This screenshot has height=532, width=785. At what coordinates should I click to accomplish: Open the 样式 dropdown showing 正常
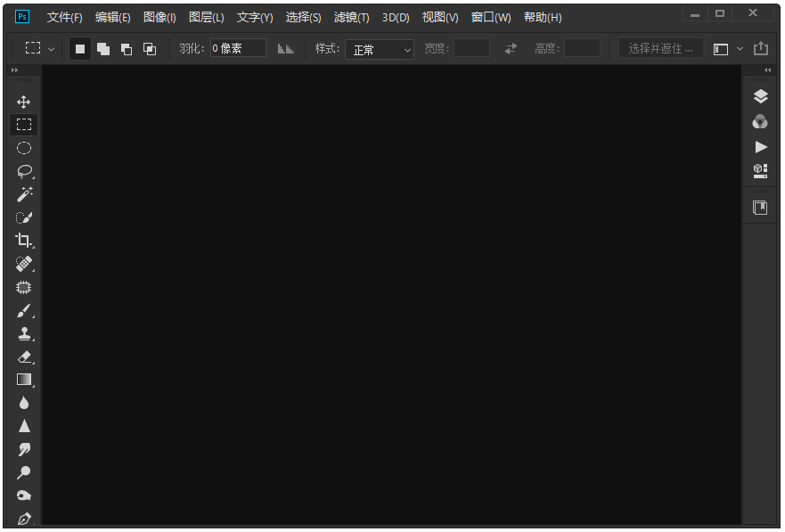click(x=380, y=50)
